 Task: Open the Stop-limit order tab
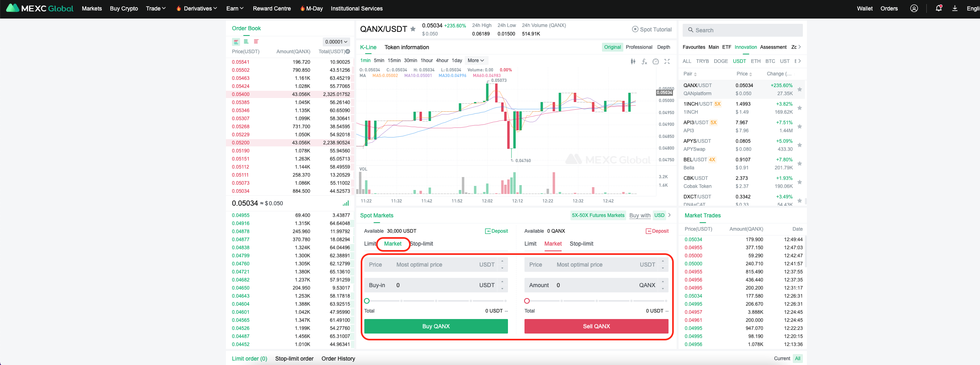click(294, 359)
